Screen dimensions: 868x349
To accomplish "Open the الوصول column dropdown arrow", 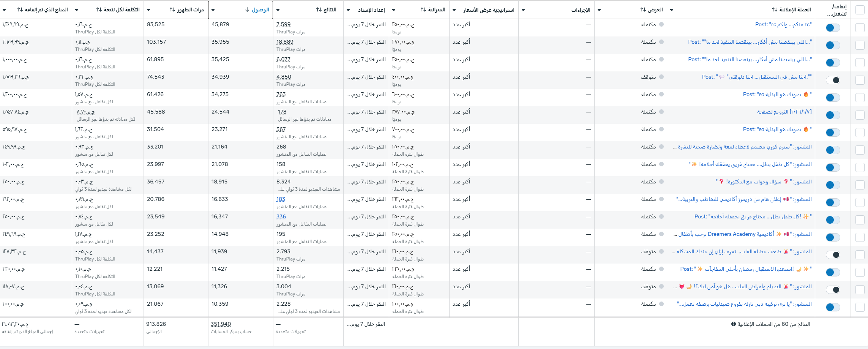I will 213,10.
